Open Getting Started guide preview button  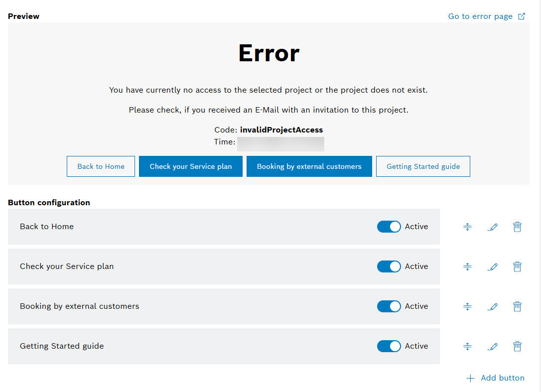[x=423, y=167]
